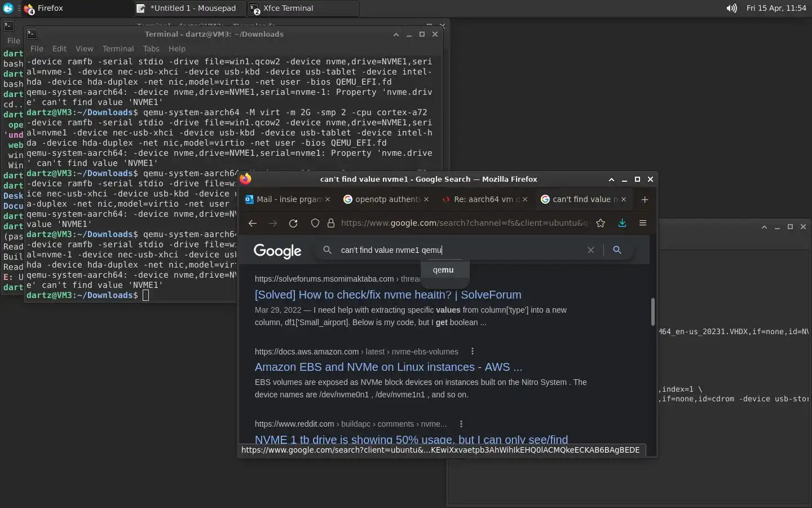Open Edit menu in the terminal
Viewport: 812px width, 508px height.
pyautogui.click(x=59, y=49)
